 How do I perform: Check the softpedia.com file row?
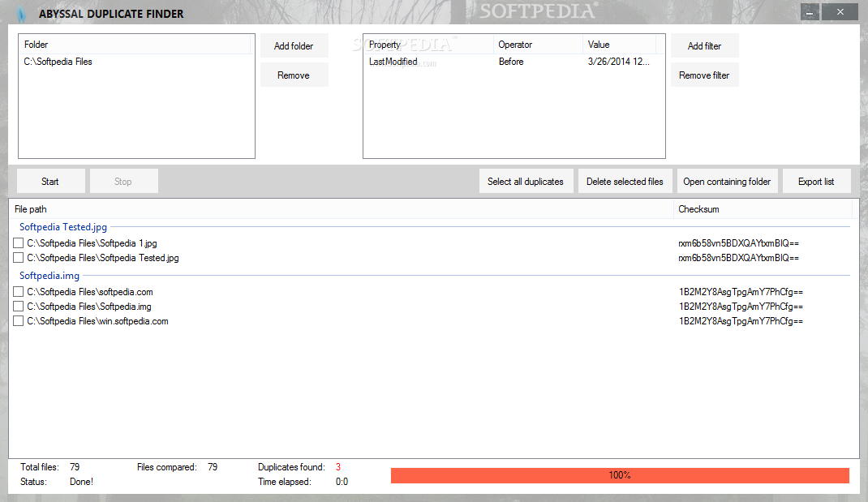[x=19, y=292]
